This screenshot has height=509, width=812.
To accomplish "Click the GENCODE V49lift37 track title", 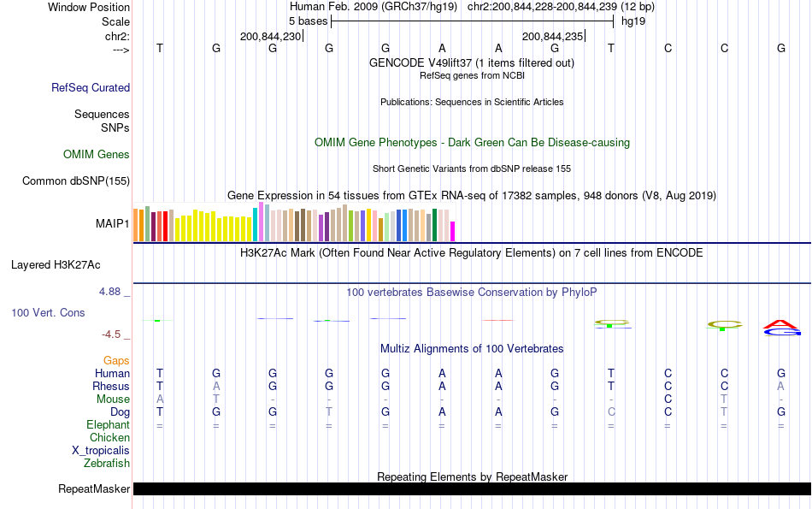I will click(472, 62).
